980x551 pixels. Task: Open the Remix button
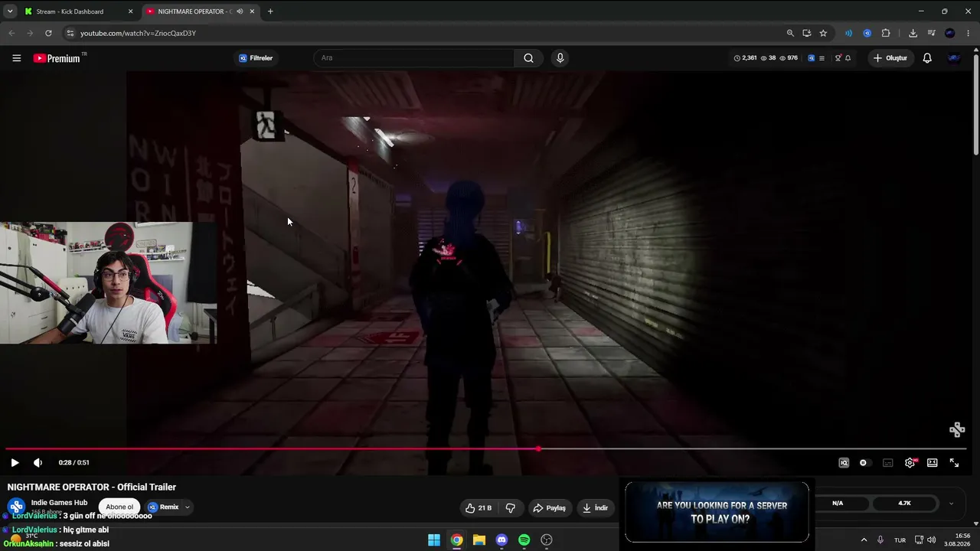[x=163, y=507]
